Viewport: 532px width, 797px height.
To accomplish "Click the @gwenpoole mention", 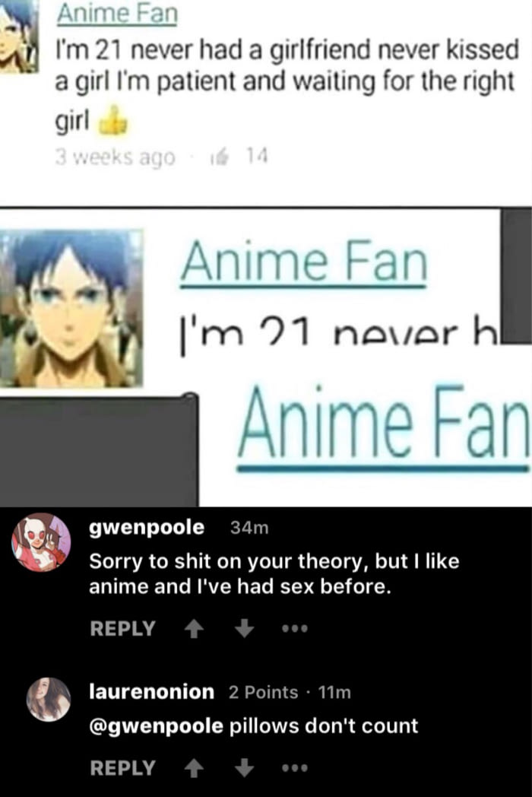I will point(156,726).
